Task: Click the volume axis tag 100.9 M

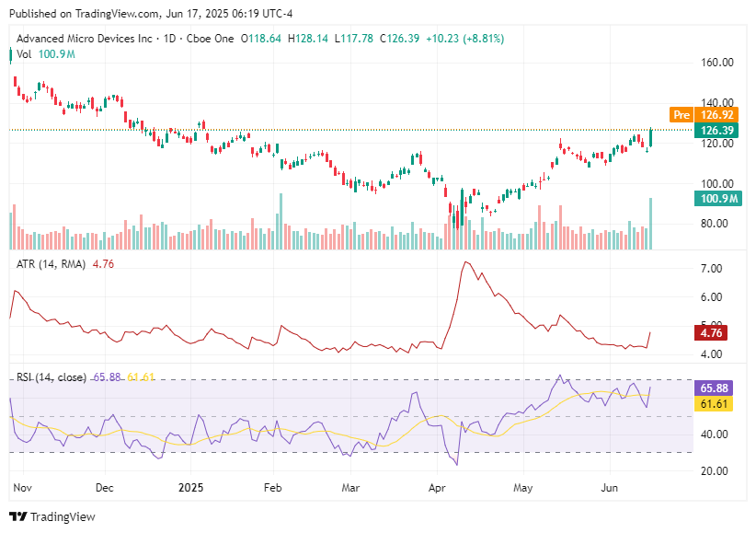Action: (x=718, y=199)
